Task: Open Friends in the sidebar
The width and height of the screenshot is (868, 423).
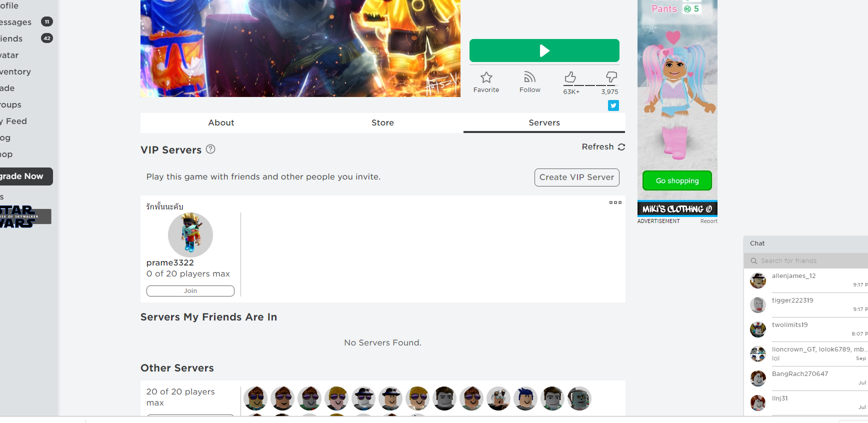Action: 11,38
